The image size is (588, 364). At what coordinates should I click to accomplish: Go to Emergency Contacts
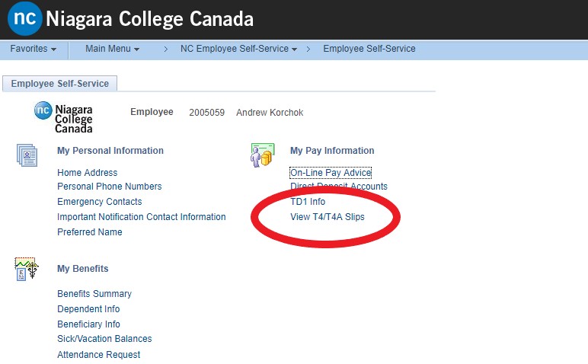[x=100, y=202]
